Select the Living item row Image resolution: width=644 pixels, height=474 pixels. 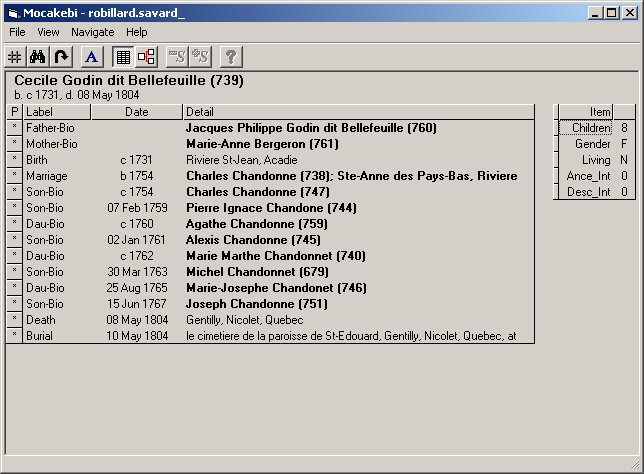pyautogui.click(x=596, y=160)
